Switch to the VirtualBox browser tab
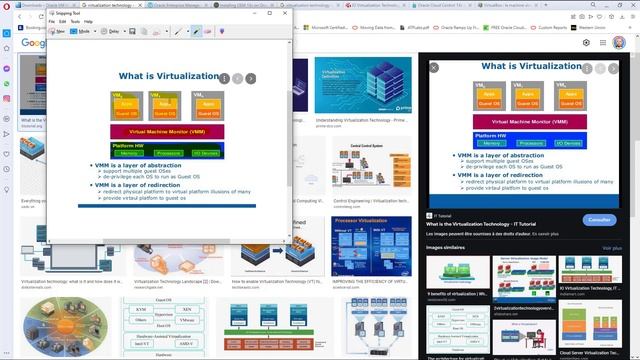 pos(507,5)
